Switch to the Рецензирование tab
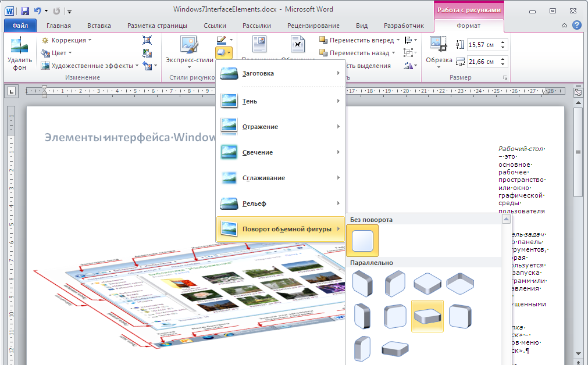 (x=313, y=26)
